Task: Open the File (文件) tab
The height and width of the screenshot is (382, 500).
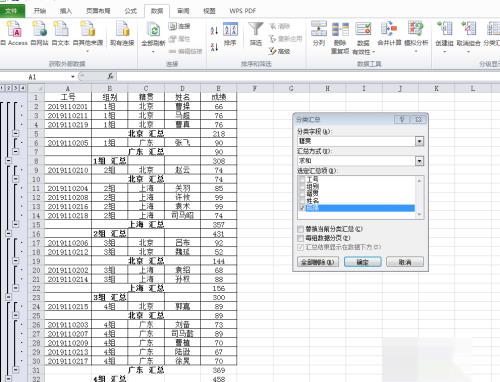Action: [12, 11]
